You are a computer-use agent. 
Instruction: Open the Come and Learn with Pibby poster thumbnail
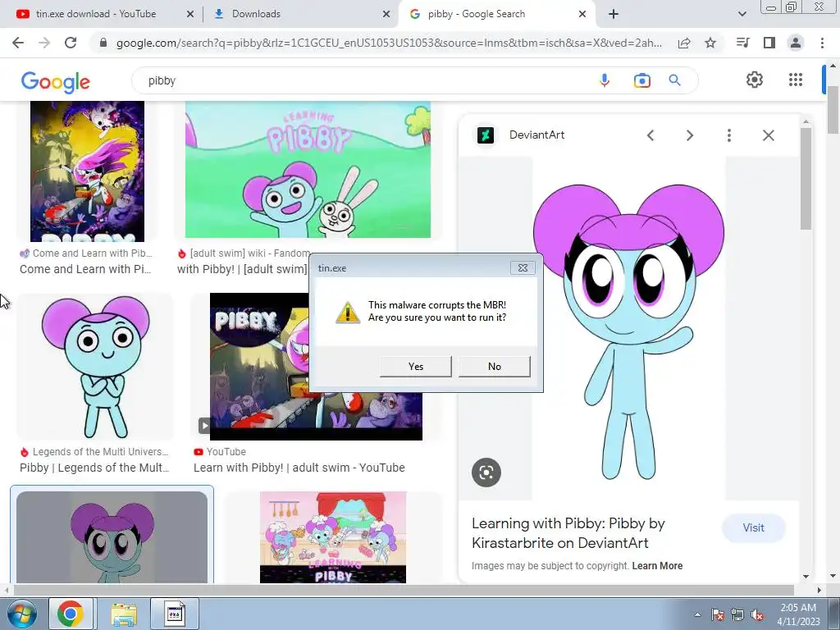tap(87, 171)
